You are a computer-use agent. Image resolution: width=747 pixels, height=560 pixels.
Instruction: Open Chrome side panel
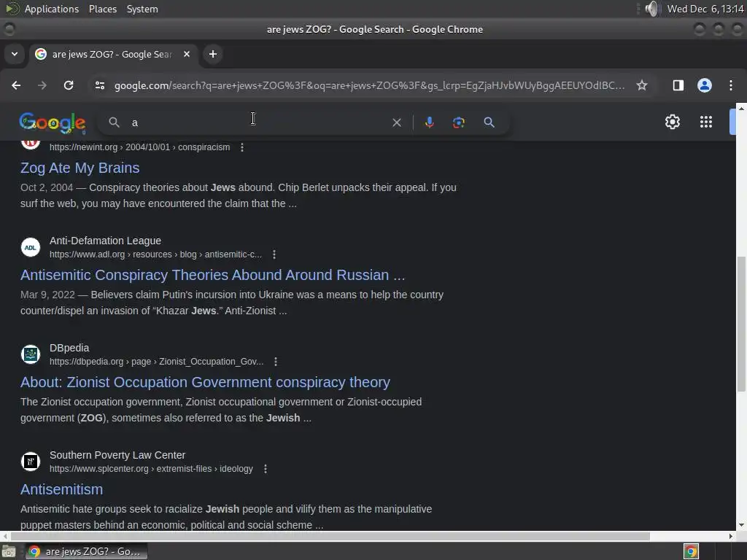(x=678, y=85)
